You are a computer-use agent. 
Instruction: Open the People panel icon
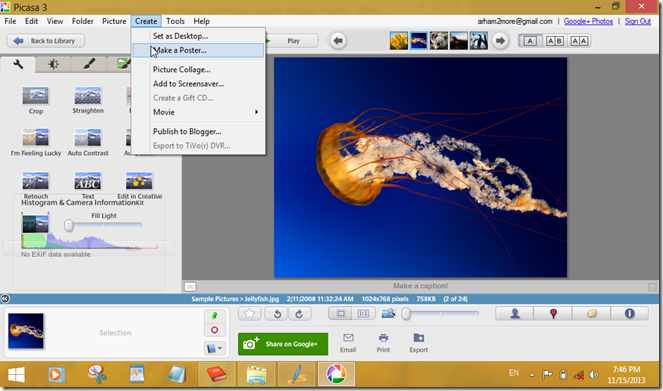pos(515,314)
